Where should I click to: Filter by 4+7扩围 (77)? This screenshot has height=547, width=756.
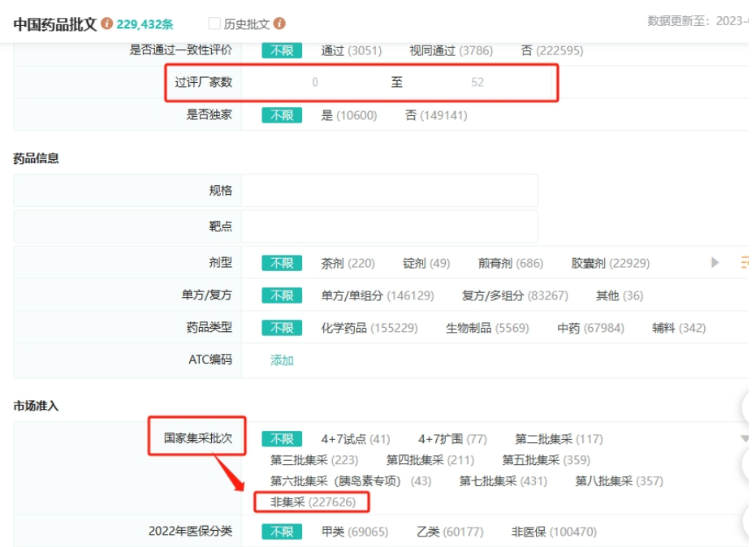pyautogui.click(x=453, y=439)
